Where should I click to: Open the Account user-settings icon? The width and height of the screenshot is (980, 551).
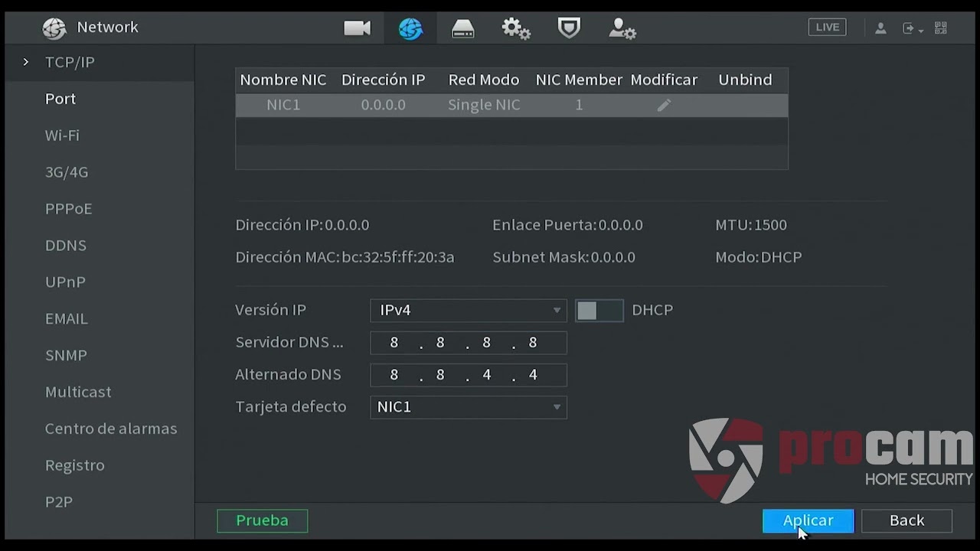pos(622,29)
